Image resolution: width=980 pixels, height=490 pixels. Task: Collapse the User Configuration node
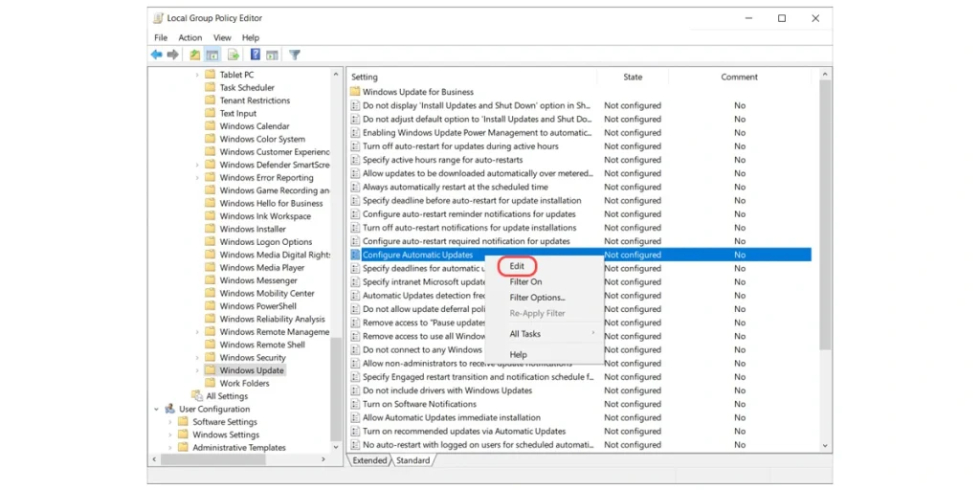coord(156,410)
